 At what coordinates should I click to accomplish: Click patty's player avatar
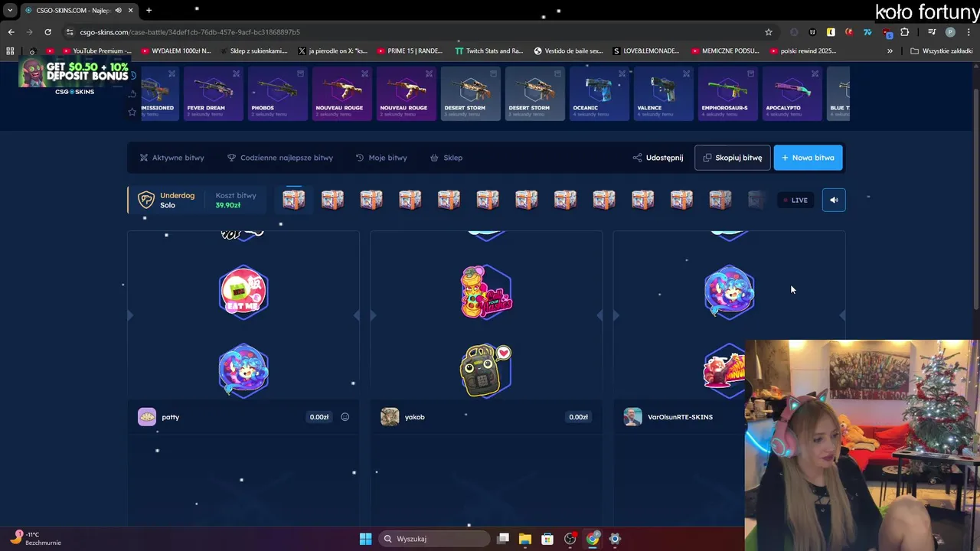[x=147, y=417]
